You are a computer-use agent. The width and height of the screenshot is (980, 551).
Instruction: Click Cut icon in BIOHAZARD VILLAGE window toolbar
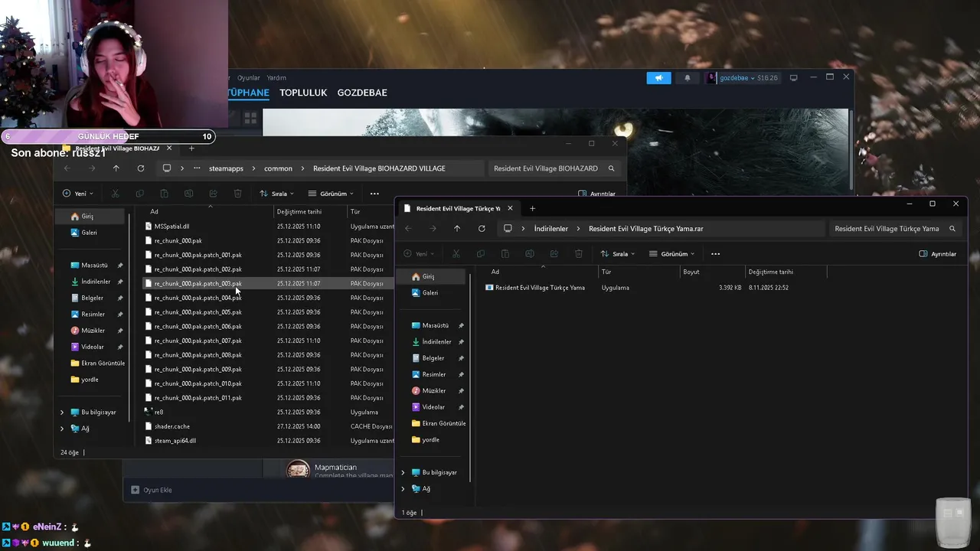[116, 194]
